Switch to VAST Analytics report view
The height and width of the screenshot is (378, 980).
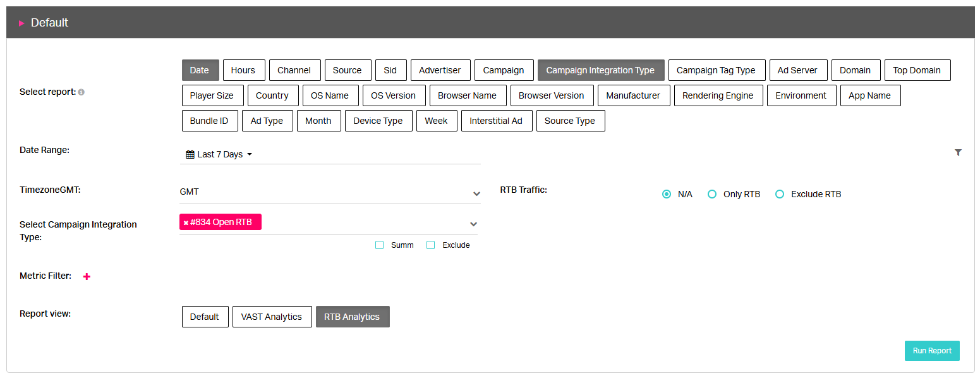tap(272, 317)
